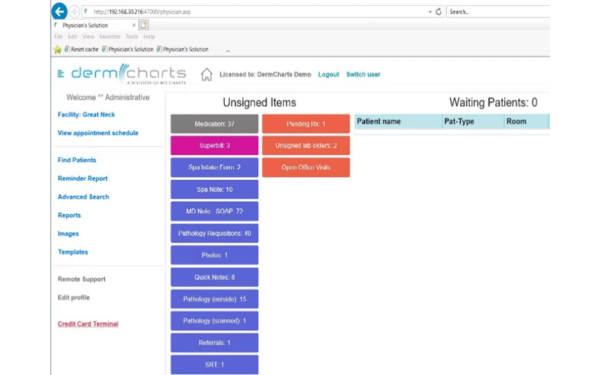Viewport: 600px width, 375px height.
Task: Click Remote Support link
Action: pyautogui.click(x=82, y=279)
